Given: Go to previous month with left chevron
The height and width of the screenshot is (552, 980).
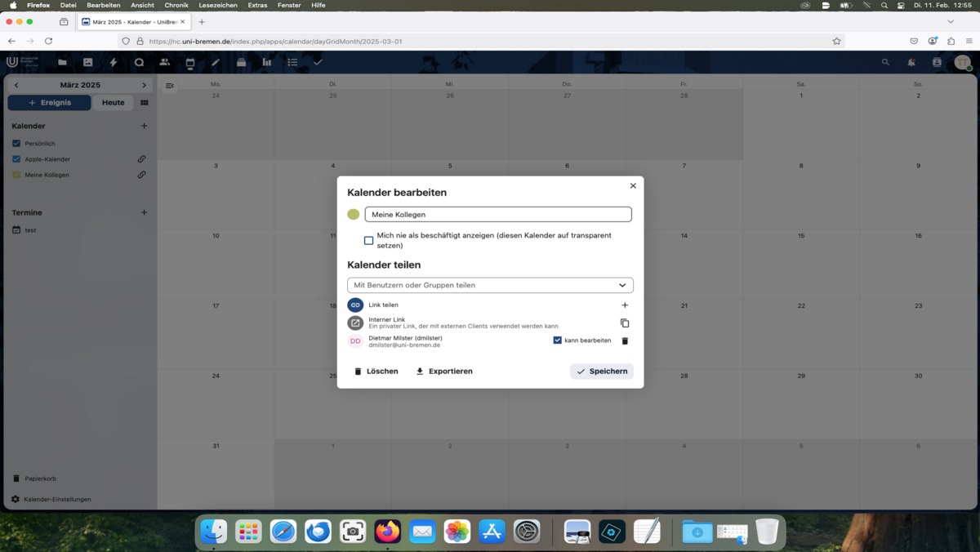Looking at the screenshot, I should tap(16, 85).
